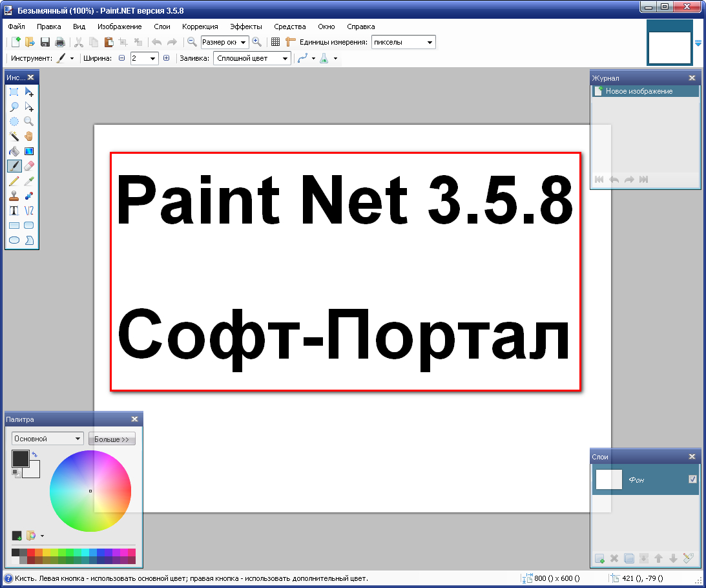The width and height of the screenshot is (706, 588).
Task: Select the Text tool
Action: 14,211
